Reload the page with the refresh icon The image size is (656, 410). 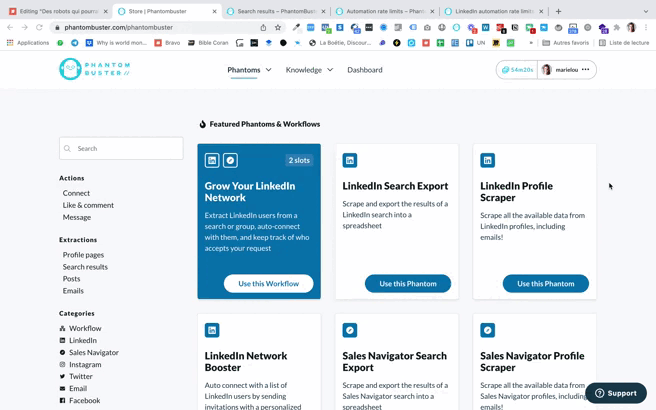coord(39,27)
